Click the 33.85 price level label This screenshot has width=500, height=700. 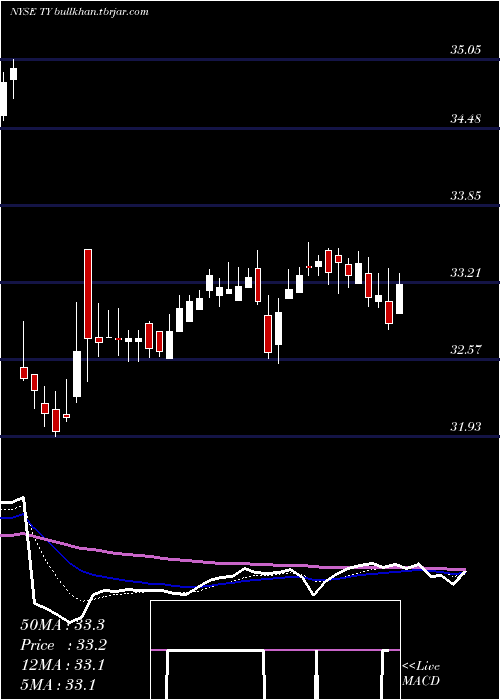(x=466, y=196)
